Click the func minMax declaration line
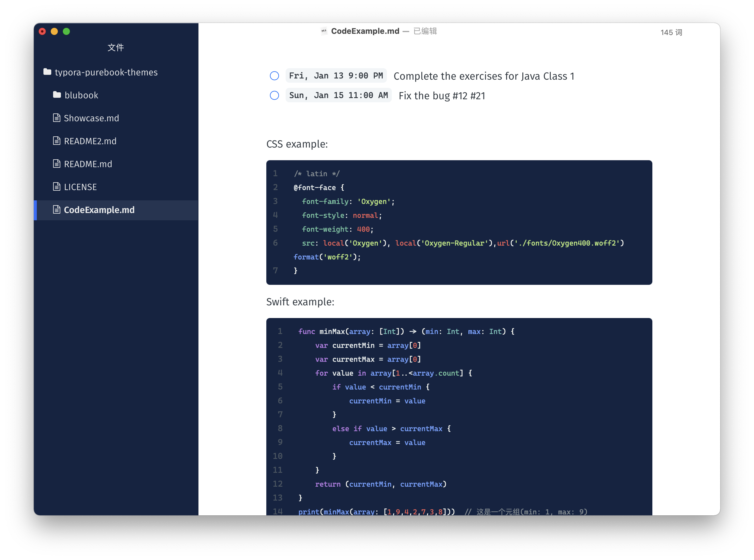This screenshot has height=560, width=754. point(406,332)
